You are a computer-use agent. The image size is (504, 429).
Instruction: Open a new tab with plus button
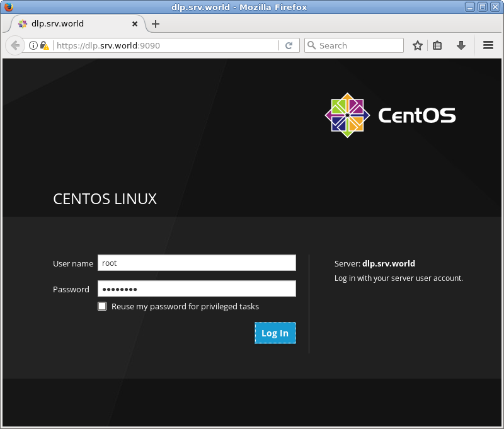tap(156, 24)
